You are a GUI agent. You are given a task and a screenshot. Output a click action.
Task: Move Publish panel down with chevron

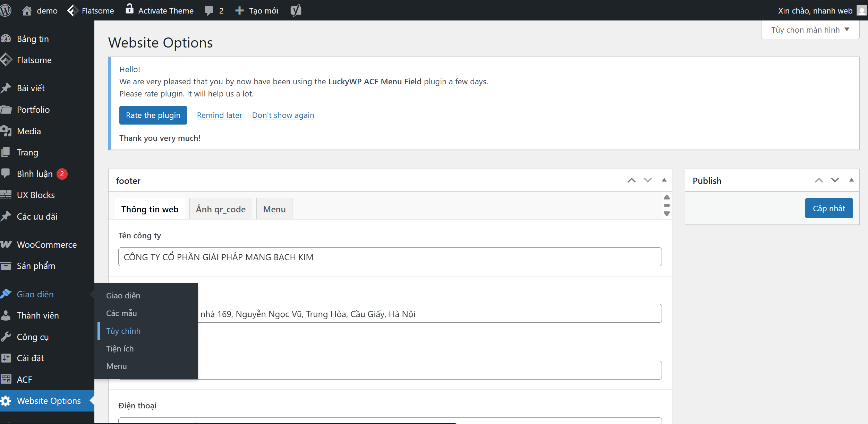835,180
